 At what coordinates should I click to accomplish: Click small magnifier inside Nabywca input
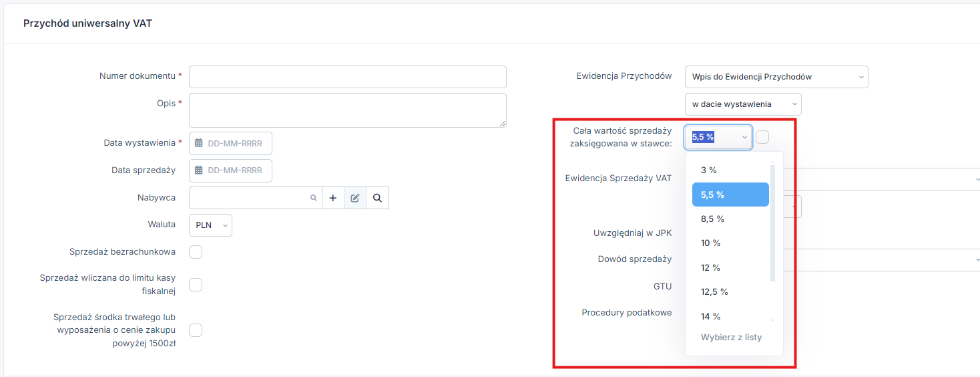pyautogui.click(x=313, y=199)
